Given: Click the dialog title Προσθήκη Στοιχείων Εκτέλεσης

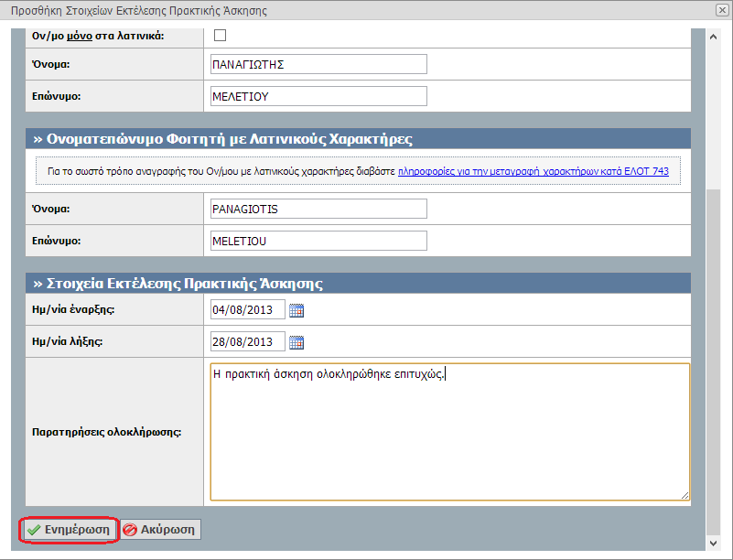Looking at the screenshot, I should [x=139, y=10].
